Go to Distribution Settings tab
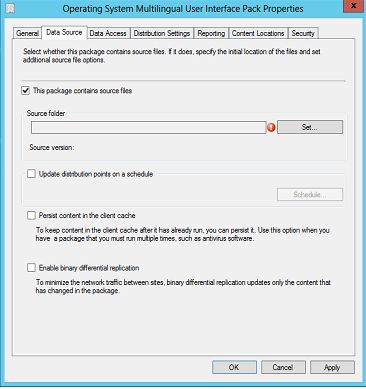The image size is (366, 389). (162, 33)
